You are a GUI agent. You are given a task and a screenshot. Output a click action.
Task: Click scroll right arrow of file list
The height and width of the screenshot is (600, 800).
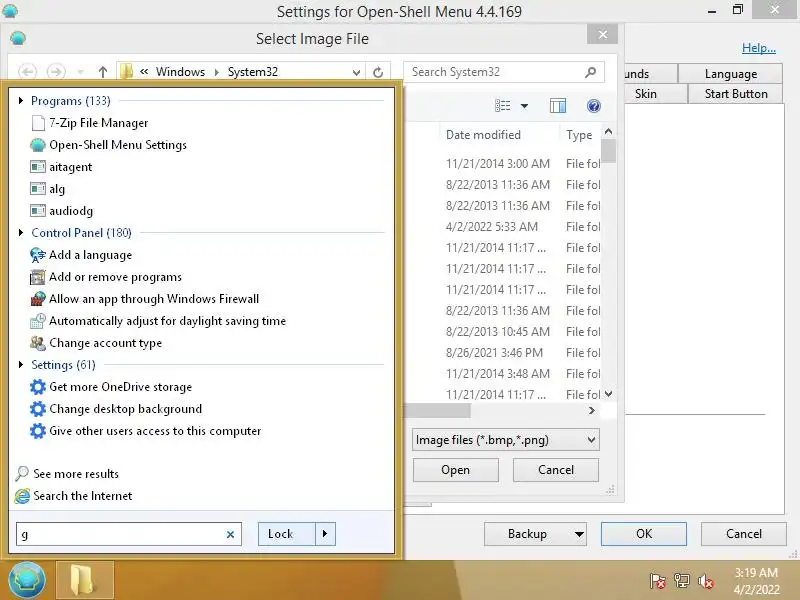click(591, 410)
